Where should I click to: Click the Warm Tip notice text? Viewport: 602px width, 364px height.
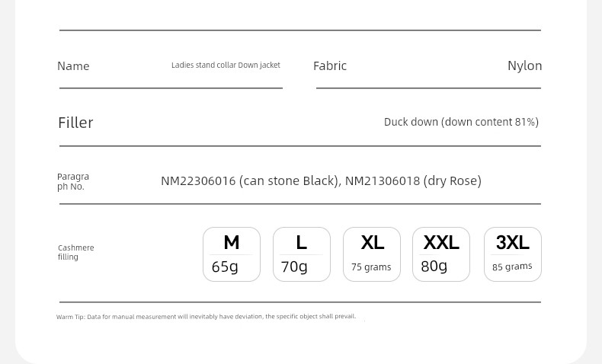click(x=207, y=317)
